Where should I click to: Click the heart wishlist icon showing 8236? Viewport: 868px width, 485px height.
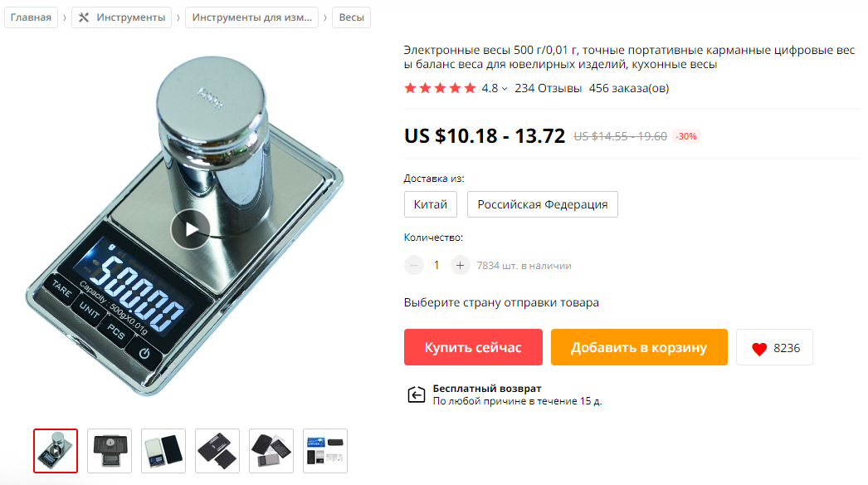(x=759, y=348)
